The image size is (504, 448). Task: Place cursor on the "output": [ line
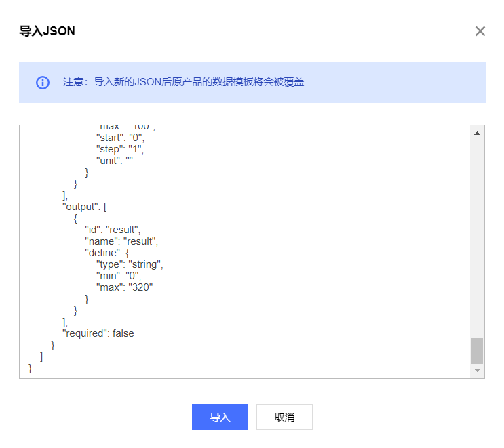pos(85,207)
